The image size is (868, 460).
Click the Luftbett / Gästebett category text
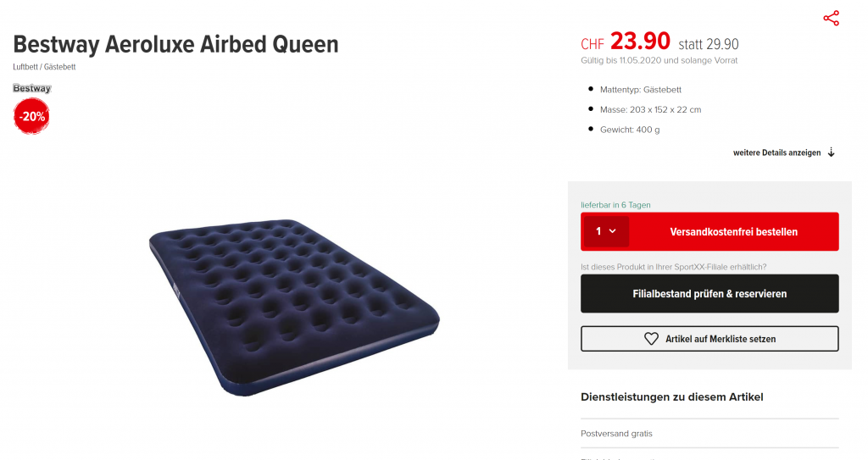[x=44, y=66]
